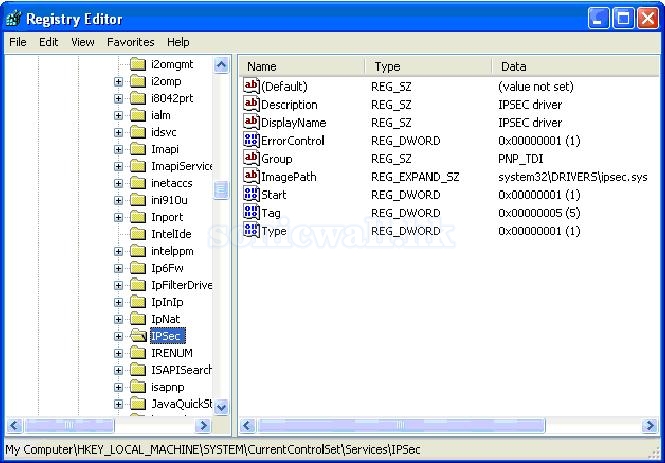Click the string icon beside (Default)
This screenshot has height=463, width=665.
click(x=251, y=86)
